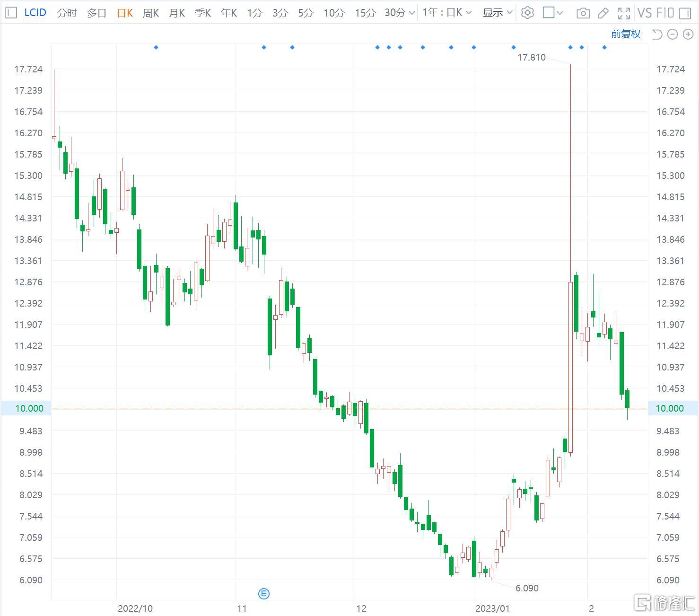
Task: Open chart settings gear icon
Action: 527,13
